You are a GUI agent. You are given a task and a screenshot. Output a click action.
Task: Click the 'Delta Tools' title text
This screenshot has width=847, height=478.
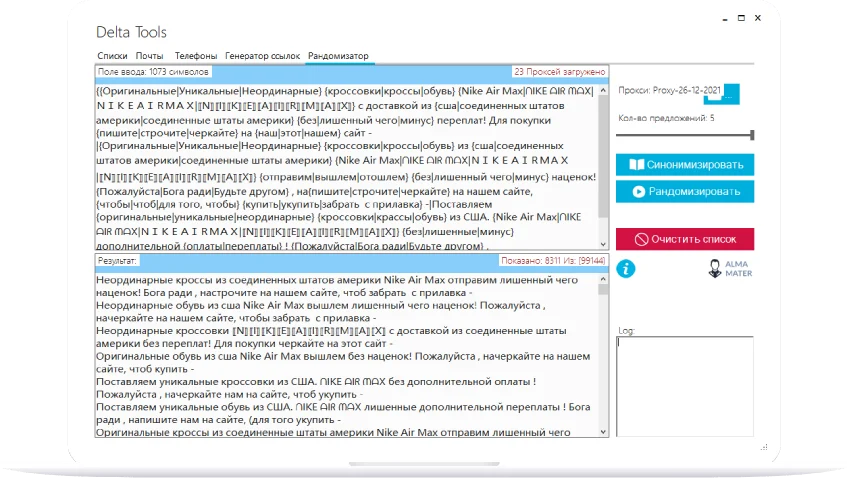[131, 32]
